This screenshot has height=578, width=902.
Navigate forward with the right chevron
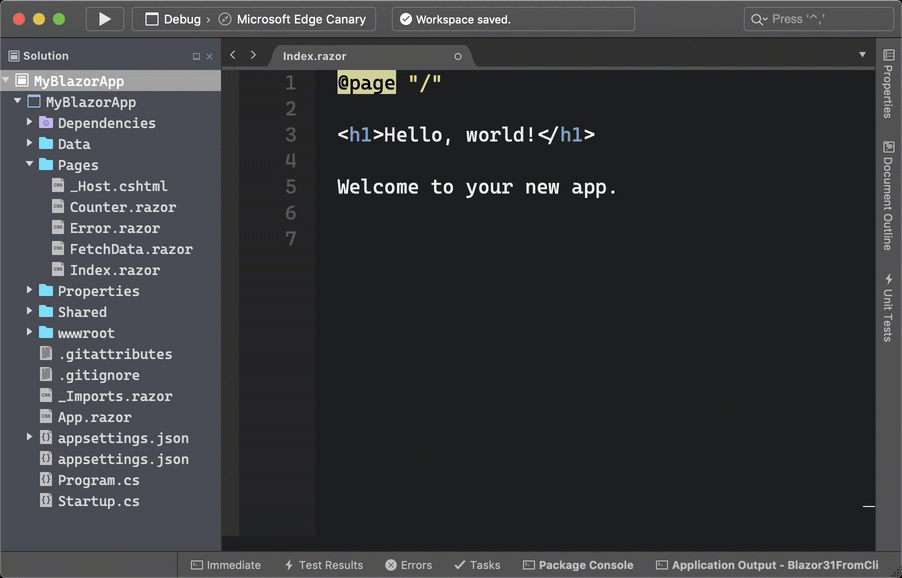point(253,55)
